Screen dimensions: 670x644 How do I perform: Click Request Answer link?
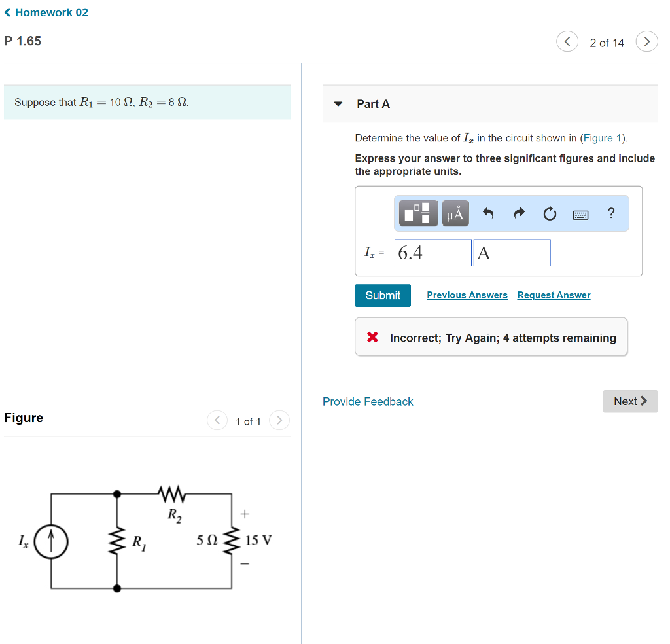click(x=554, y=295)
